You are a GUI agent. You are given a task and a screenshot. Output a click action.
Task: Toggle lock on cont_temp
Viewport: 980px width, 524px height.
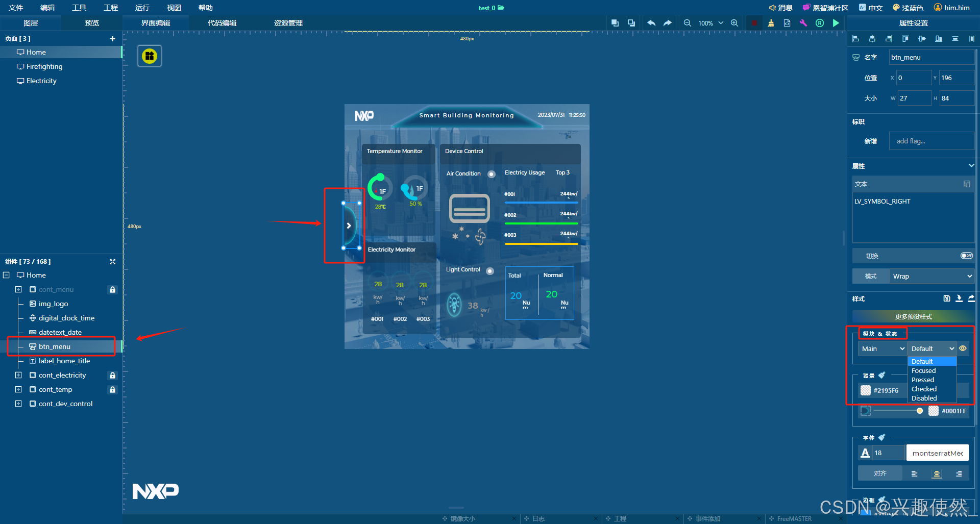(113, 389)
